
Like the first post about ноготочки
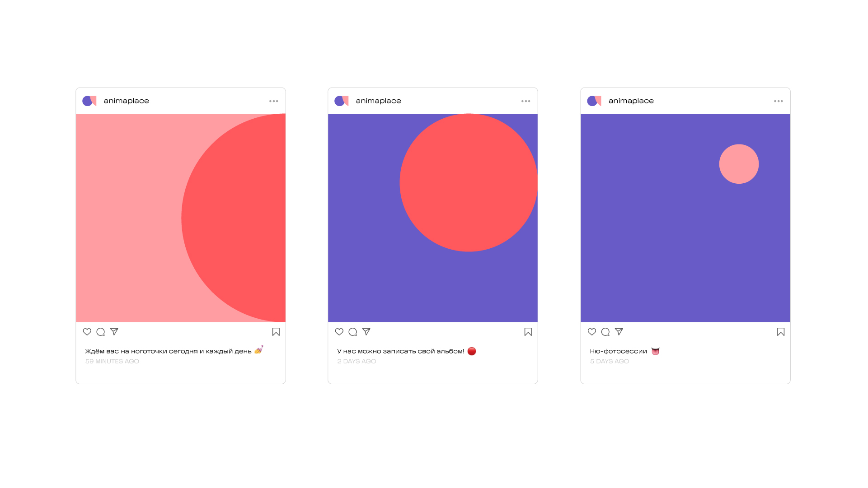click(87, 332)
